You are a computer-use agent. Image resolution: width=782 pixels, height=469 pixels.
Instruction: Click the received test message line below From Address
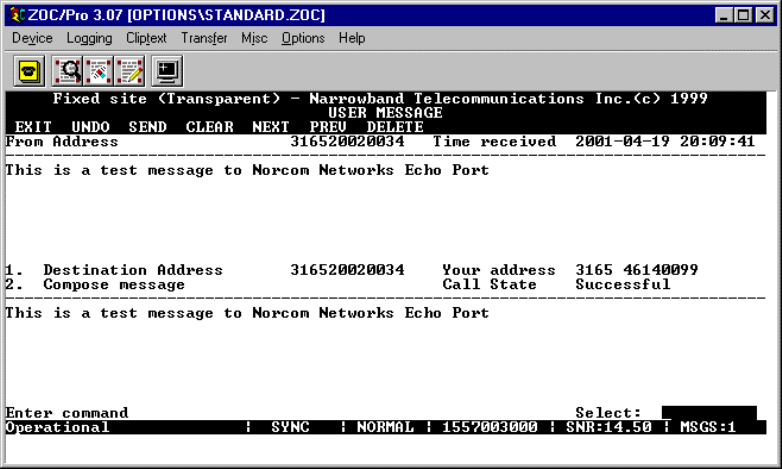tap(247, 171)
